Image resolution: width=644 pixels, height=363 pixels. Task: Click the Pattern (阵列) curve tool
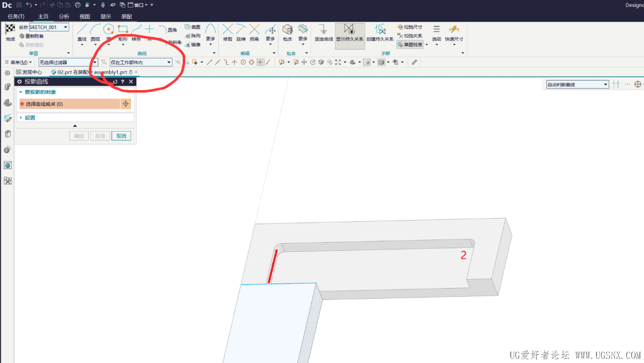click(x=193, y=36)
